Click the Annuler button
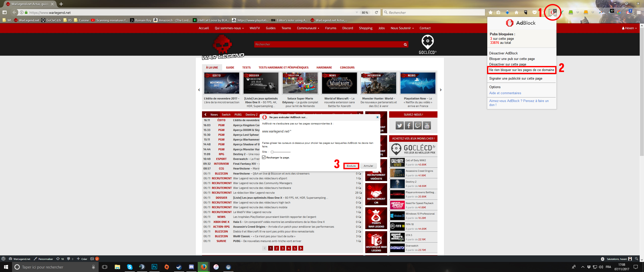 (368, 166)
